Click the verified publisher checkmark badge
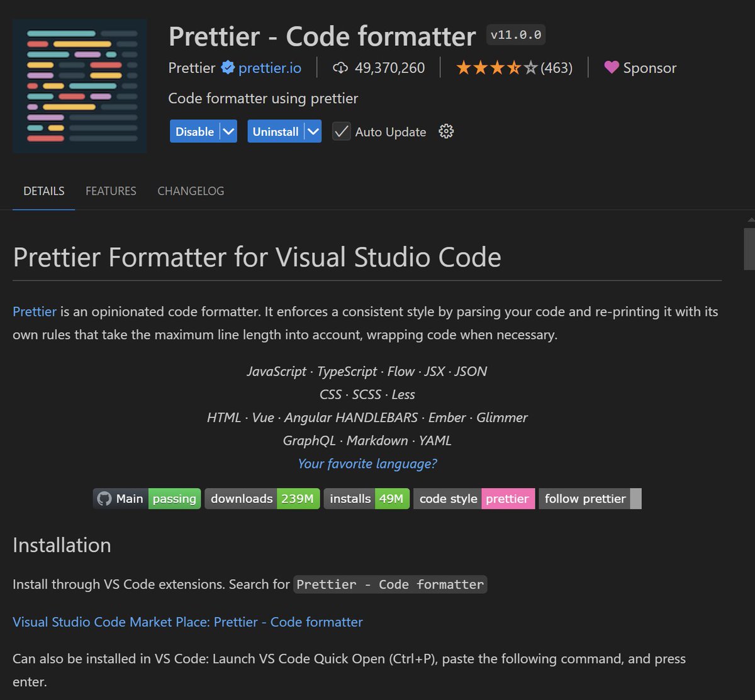 coord(227,68)
